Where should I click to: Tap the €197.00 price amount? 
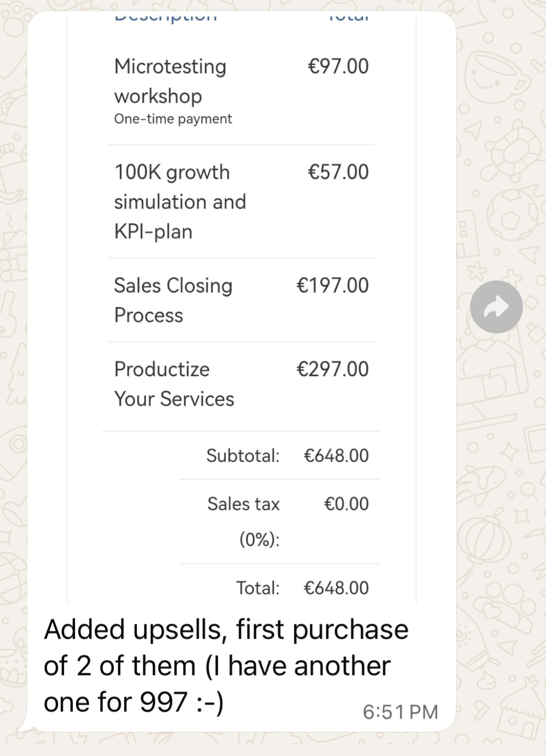click(x=332, y=285)
